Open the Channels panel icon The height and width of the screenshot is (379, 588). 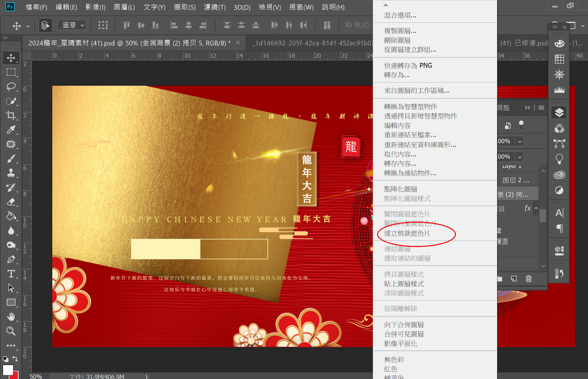coord(559,128)
